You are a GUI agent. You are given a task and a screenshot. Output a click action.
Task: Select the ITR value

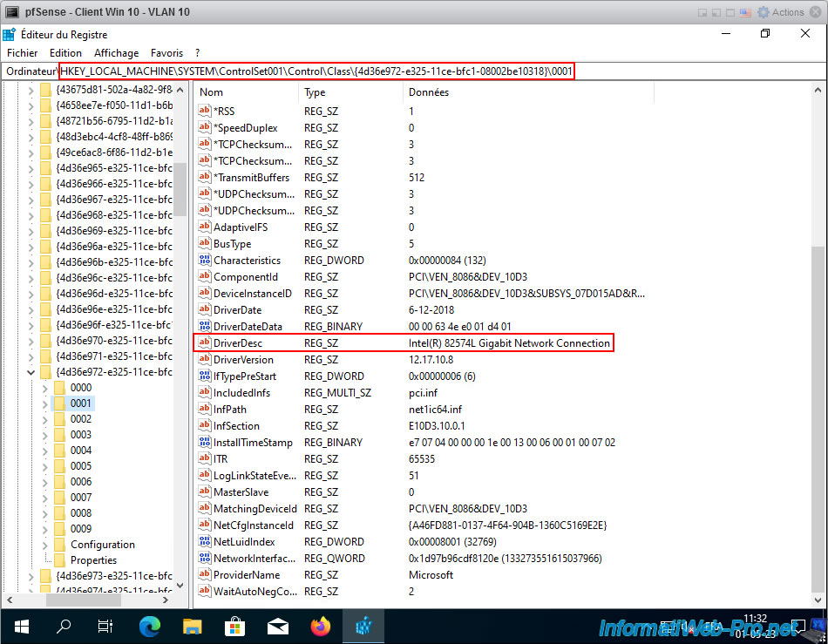click(221, 458)
